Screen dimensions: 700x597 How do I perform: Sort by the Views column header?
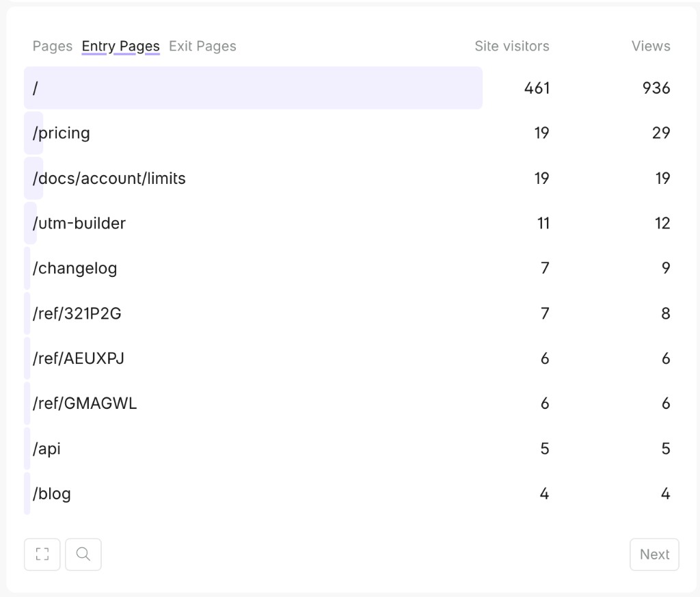650,46
